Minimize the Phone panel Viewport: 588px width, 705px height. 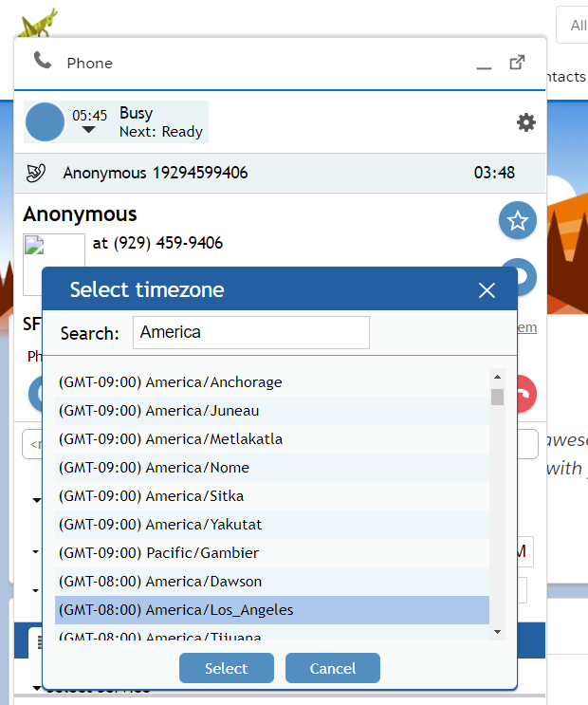coord(484,64)
